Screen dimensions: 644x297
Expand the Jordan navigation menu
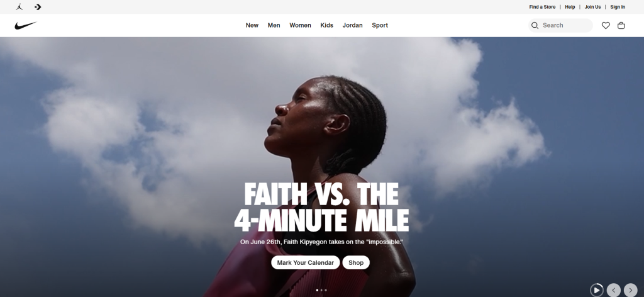[353, 25]
